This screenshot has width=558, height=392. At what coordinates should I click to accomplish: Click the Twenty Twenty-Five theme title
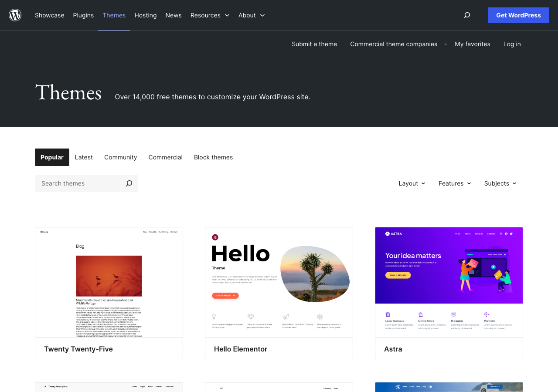click(x=78, y=349)
